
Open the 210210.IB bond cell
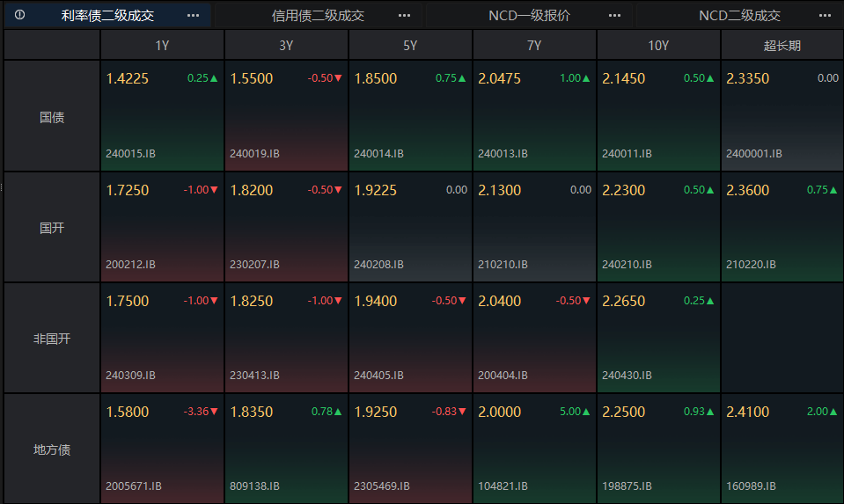(x=534, y=227)
